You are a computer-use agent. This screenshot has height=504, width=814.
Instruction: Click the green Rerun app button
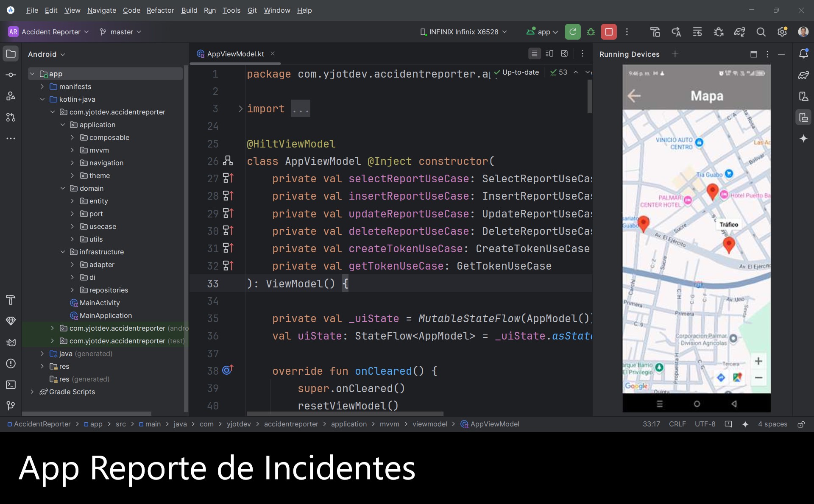(572, 32)
